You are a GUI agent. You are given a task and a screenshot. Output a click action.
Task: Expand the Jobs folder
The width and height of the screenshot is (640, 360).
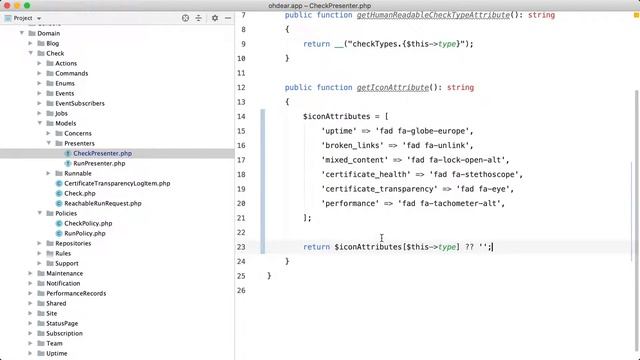click(x=39, y=113)
